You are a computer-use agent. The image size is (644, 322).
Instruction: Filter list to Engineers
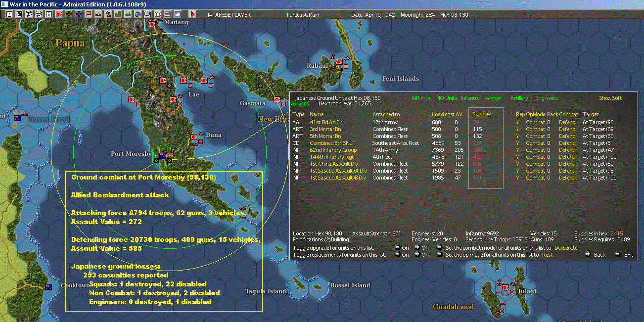tap(546, 98)
